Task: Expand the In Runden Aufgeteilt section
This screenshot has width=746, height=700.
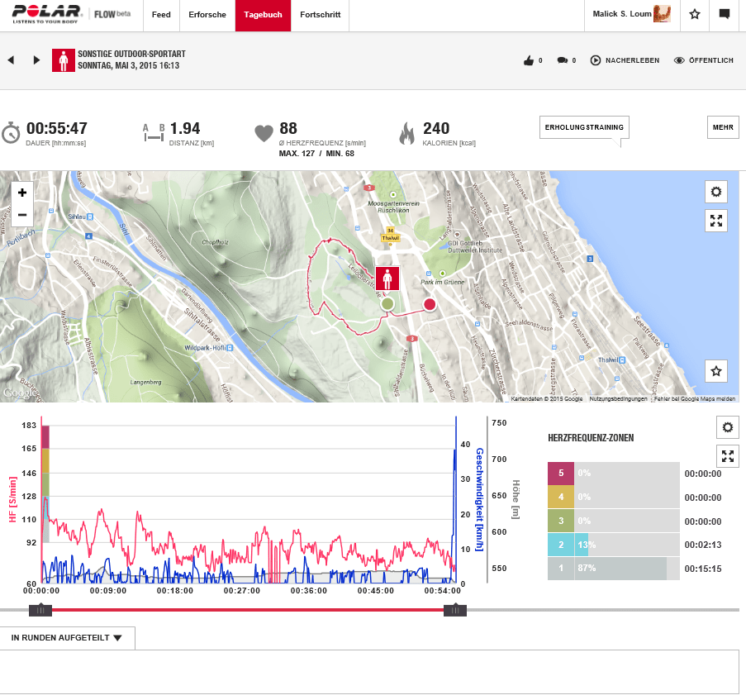Action: tap(67, 638)
